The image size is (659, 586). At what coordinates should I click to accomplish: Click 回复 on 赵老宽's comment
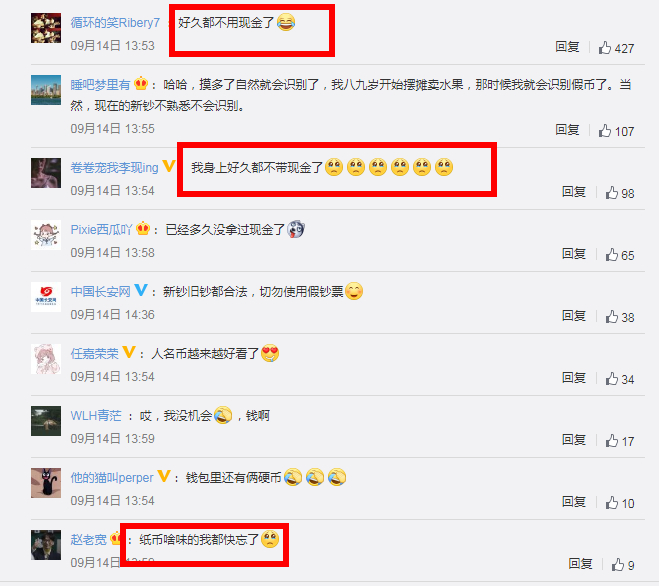click(580, 563)
